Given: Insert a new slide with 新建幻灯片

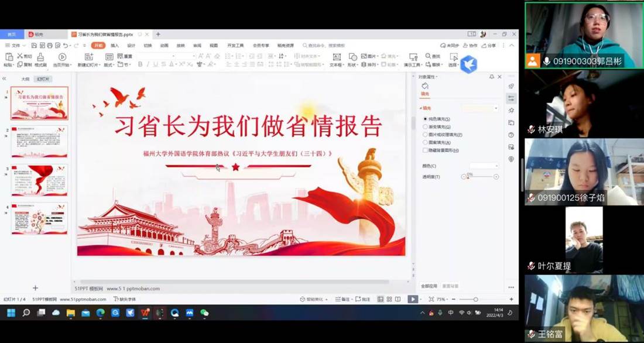Looking at the screenshot, I should click(x=88, y=57).
